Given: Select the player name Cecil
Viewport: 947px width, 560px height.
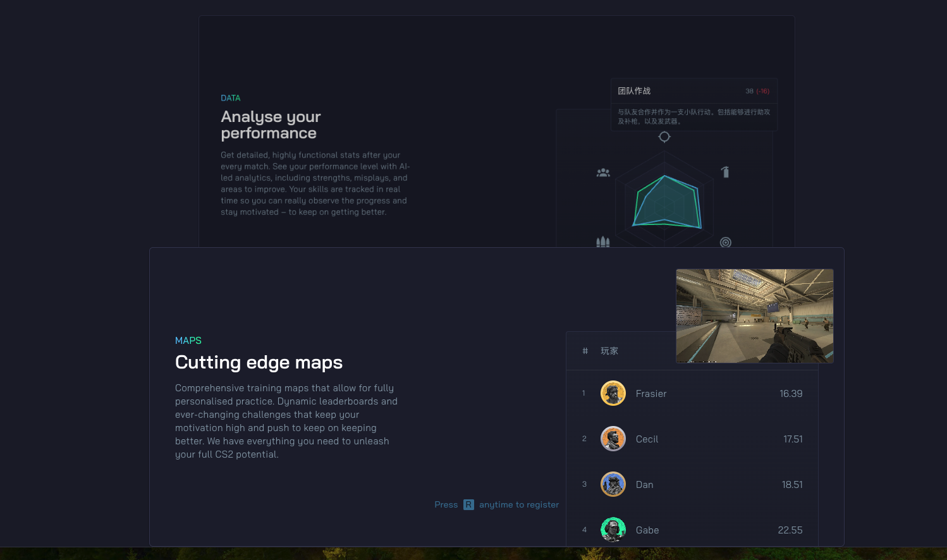Looking at the screenshot, I should pos(647,439).
